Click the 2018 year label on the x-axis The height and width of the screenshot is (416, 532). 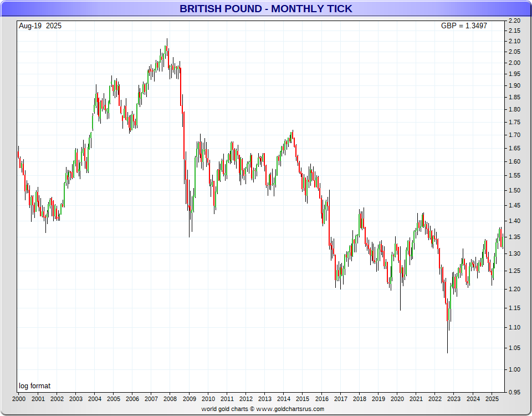(x=360, y=399)
